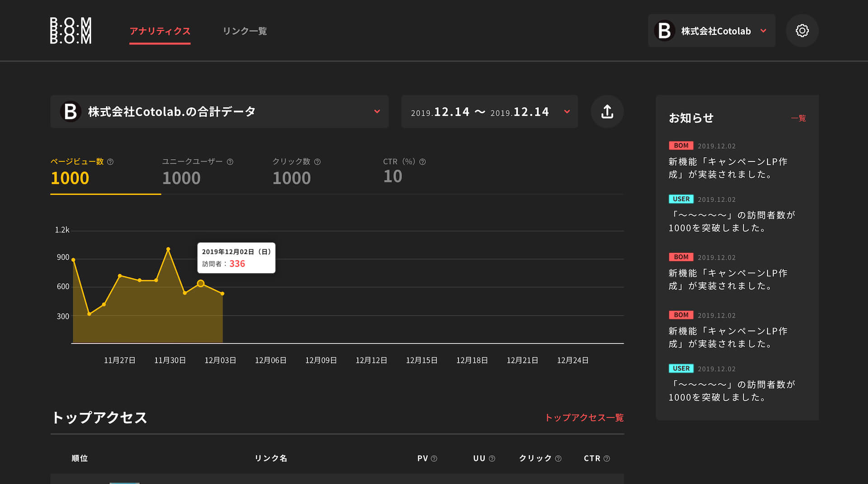Click B avatar in data selector

(71, 112)
